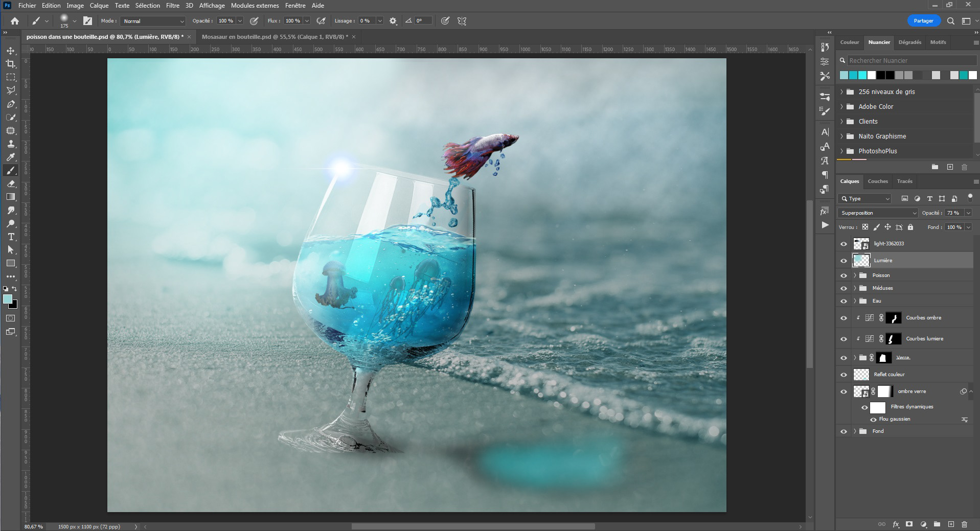Click the Home icon in options bar
The image size is (980, 531).
[15, 21]
